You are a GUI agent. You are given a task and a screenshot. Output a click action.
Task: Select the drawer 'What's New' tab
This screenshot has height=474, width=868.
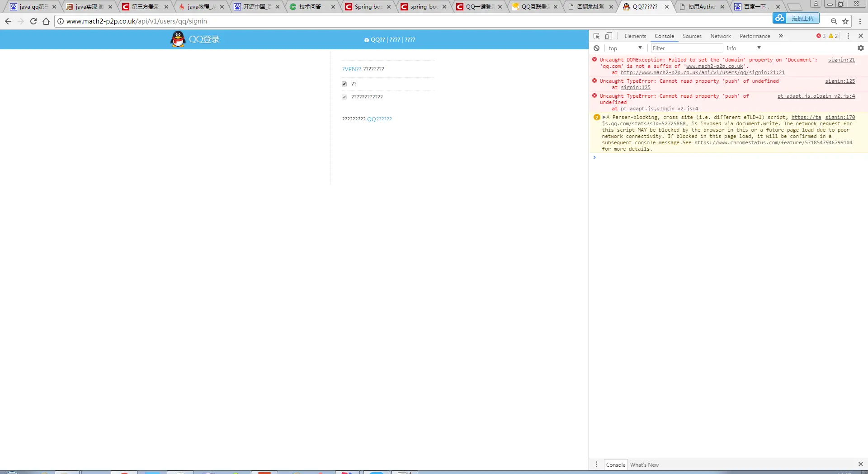click(644, 465)
